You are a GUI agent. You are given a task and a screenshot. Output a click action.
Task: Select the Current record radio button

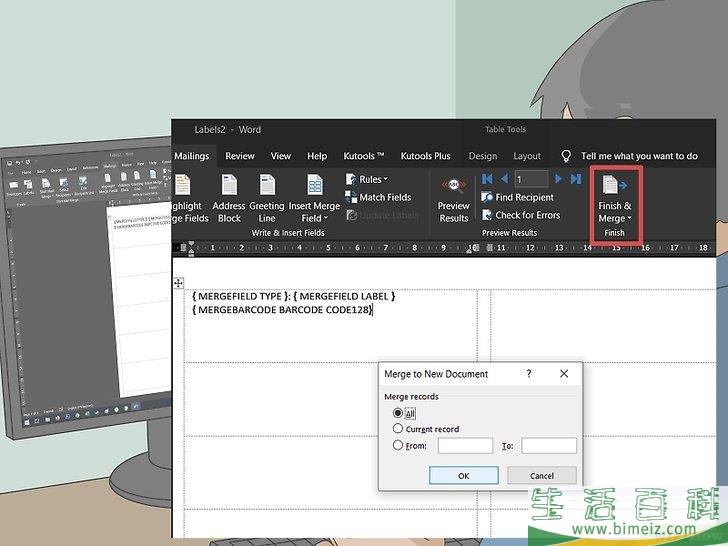[397, 429]
